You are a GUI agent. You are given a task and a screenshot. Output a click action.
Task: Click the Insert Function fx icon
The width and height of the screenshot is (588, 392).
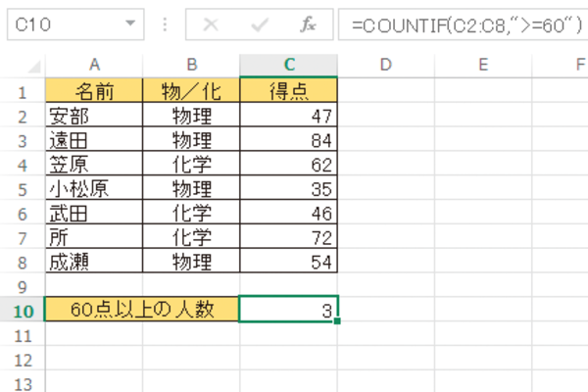coord(308,24)
